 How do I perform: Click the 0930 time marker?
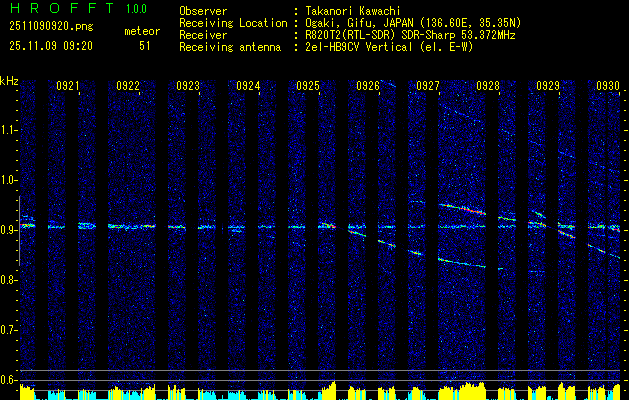coord(608,86)
